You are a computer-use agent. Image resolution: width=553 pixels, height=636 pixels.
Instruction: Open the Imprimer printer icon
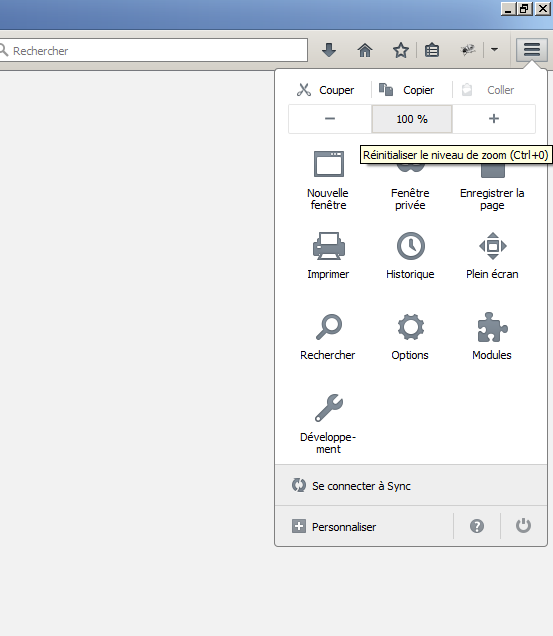pos(328,256)
